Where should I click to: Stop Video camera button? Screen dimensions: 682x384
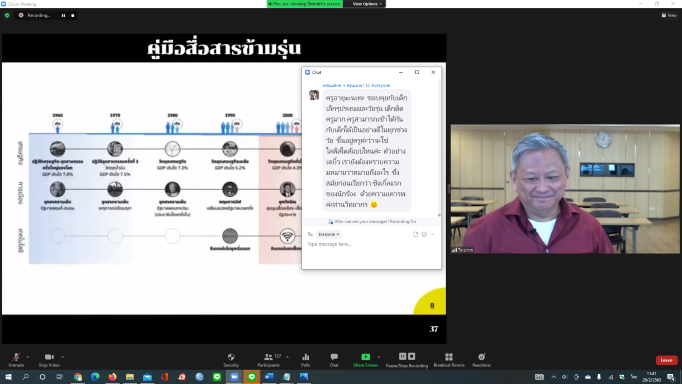pyautogui.click(x=49, y=360)
